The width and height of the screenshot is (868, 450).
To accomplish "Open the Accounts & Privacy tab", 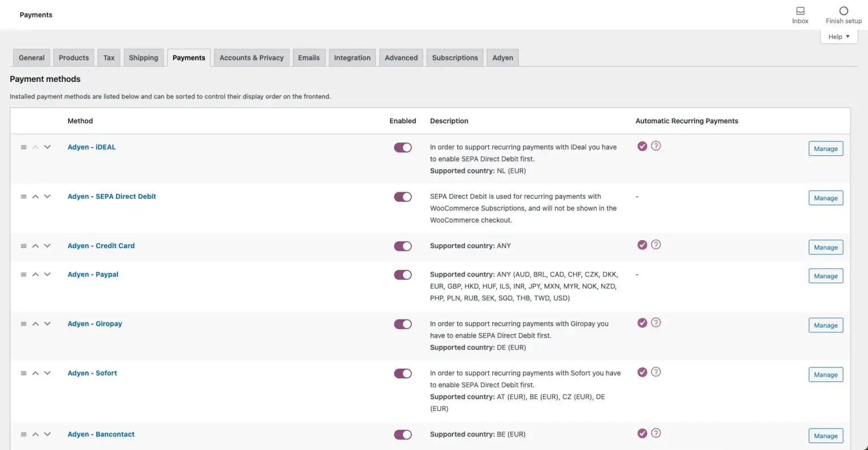I will [x=251, y=58].
